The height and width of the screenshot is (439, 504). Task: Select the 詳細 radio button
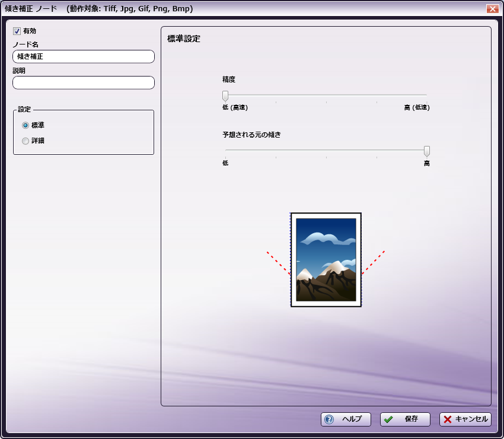pyautogui.click(x=25, y=141)
